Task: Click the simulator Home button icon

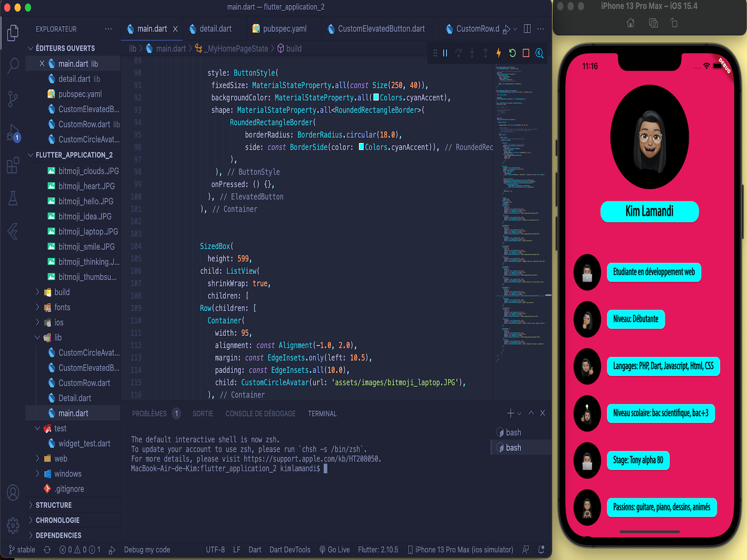Action: (x=631, y=23)
